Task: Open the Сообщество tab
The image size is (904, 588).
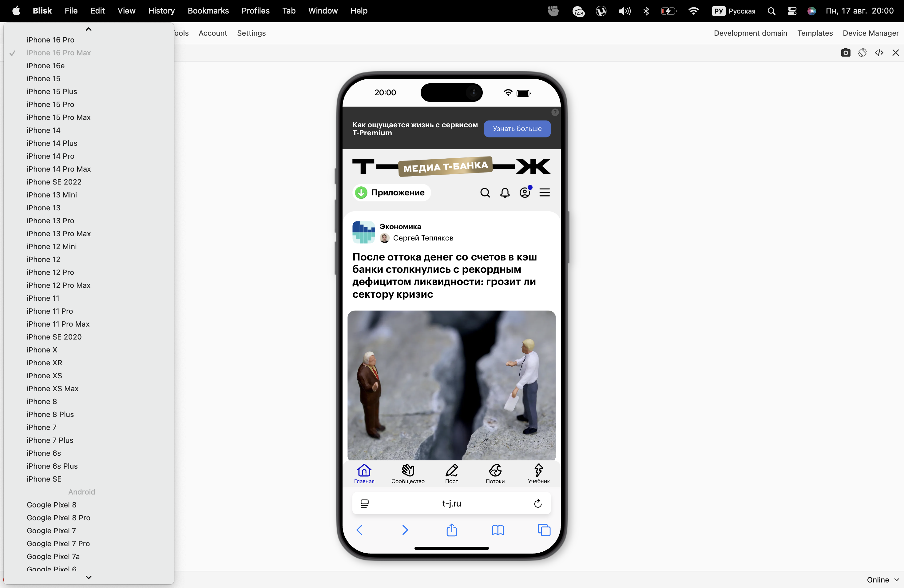Action: tap(408, 474)
